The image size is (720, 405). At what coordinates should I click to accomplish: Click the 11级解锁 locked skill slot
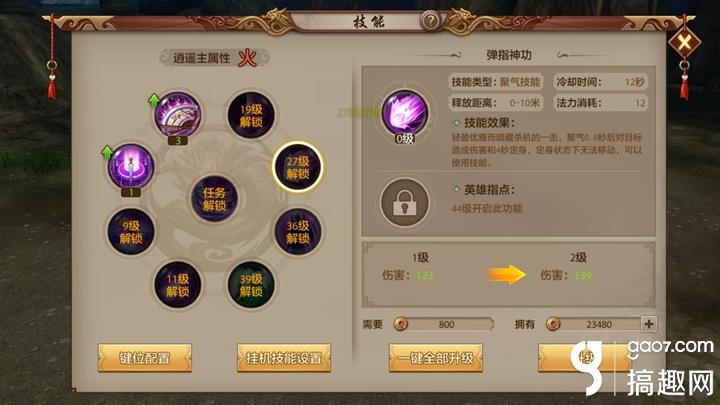coord(178,285)
